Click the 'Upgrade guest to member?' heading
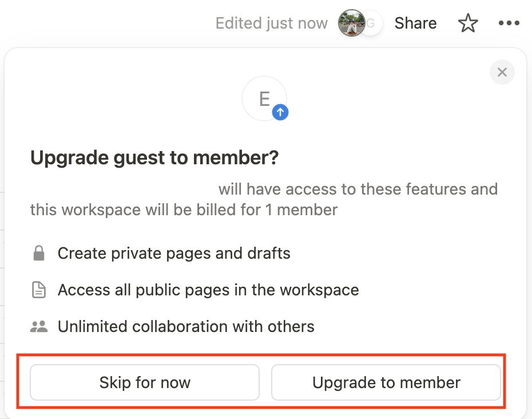 pyautogui.click(x=154, y=157)
